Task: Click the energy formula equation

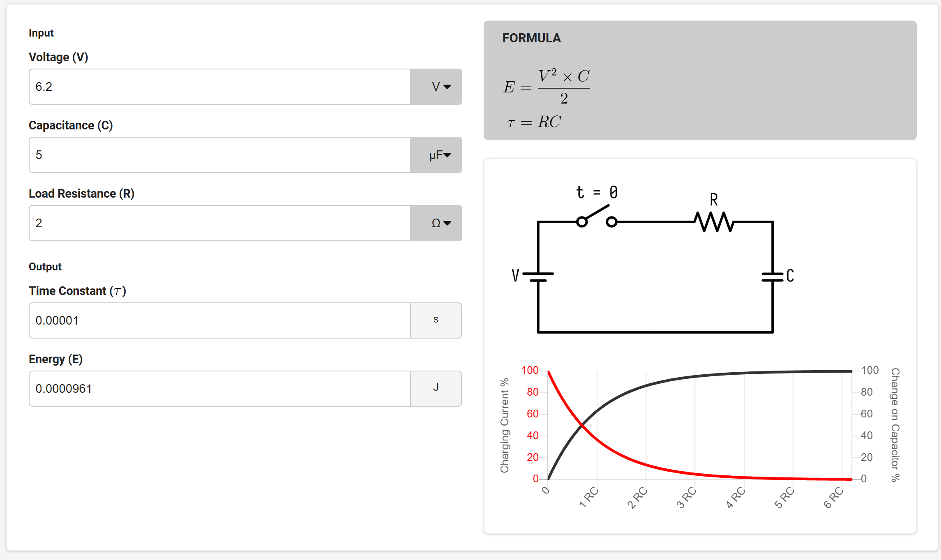Action: coord(547,87)
